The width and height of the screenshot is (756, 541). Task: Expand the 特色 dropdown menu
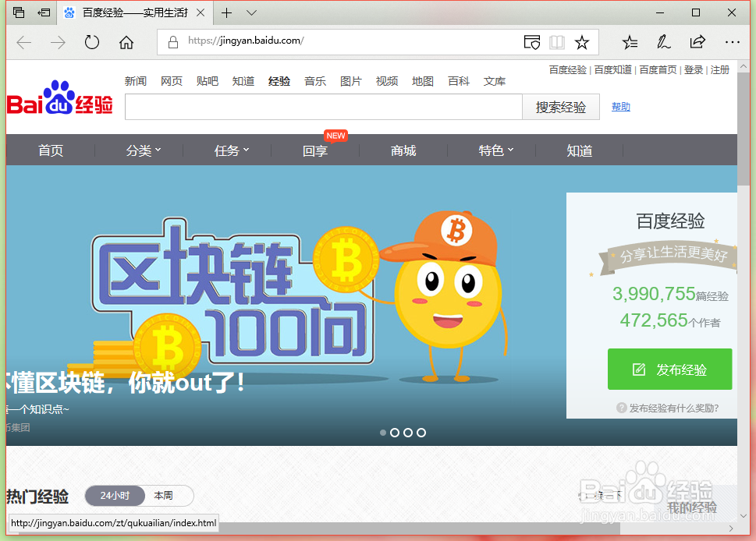click(496, 150)
